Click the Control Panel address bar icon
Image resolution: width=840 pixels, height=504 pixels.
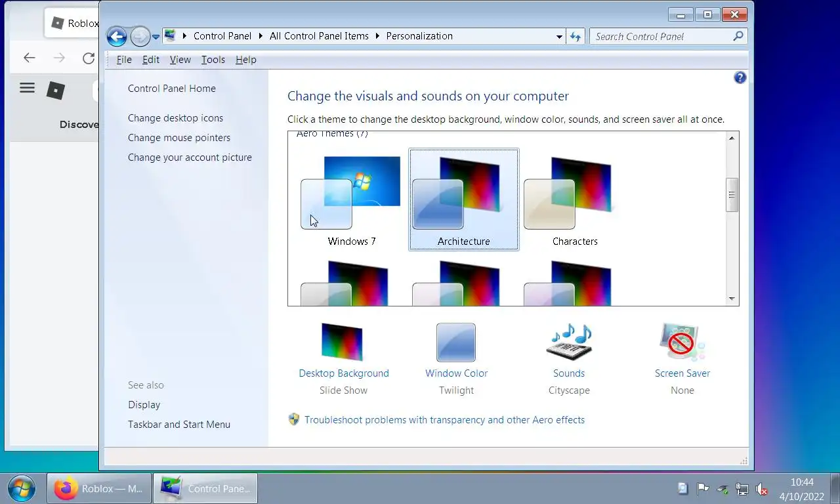click(170, 36)
